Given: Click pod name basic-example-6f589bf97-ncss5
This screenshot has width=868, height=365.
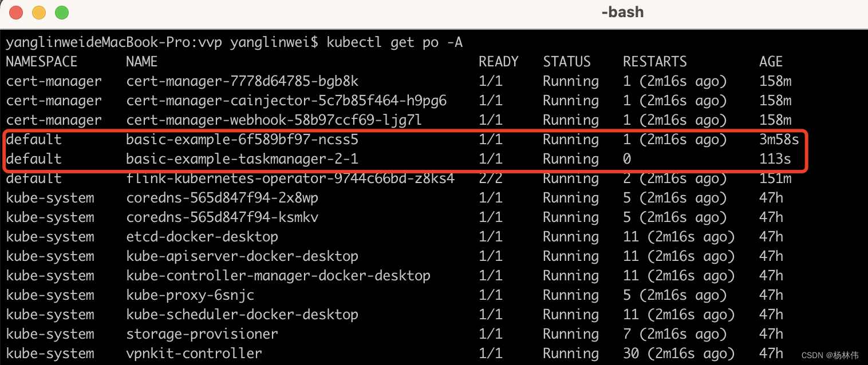Looking at the screenshot, I should tap(242, 140).
